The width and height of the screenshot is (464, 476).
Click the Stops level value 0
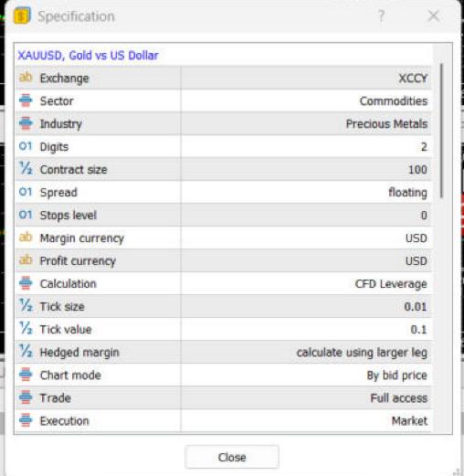(424, 216)
